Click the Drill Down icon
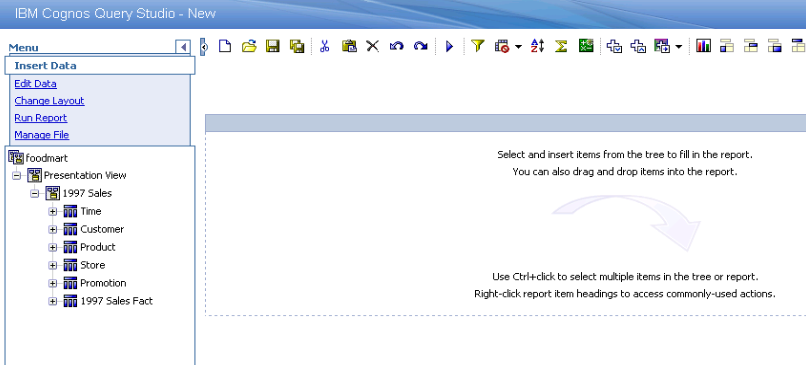This screenshot has height=365, width=806. (x=614, y=46)
